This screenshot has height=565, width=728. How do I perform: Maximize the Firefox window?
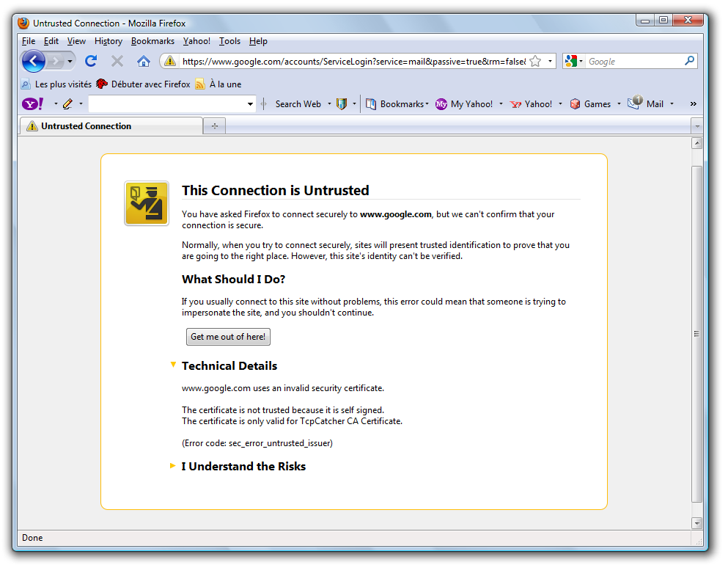click(663, 20)
